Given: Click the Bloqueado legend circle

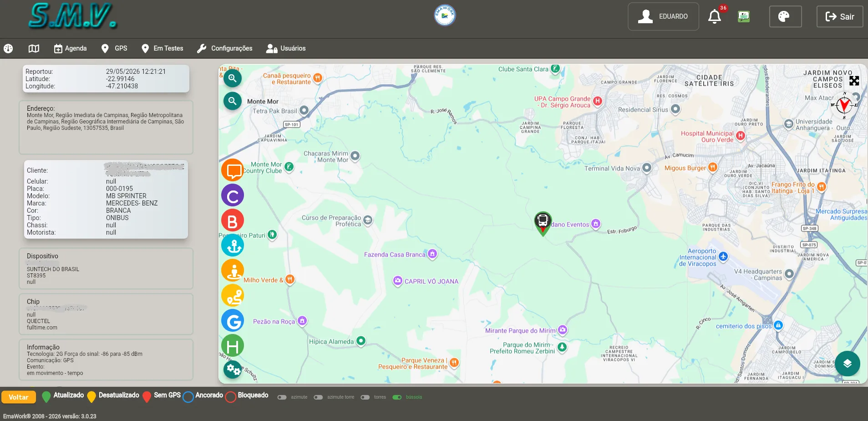Looking at the screenshot, I should 231,397.
